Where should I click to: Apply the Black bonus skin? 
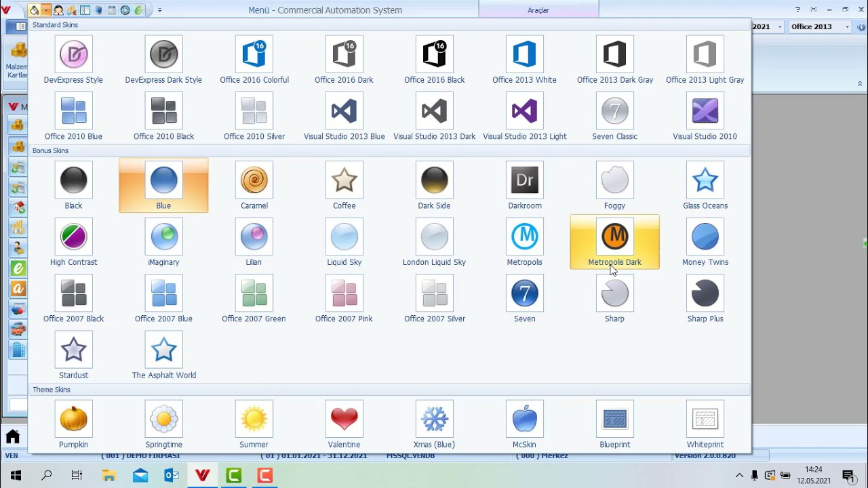click(x=73, y=186)
